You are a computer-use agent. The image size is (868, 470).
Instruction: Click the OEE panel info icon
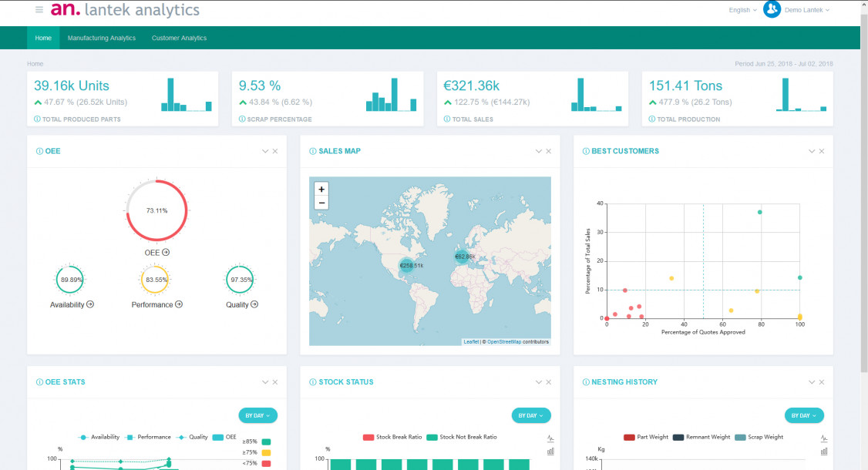pos(39,152)
